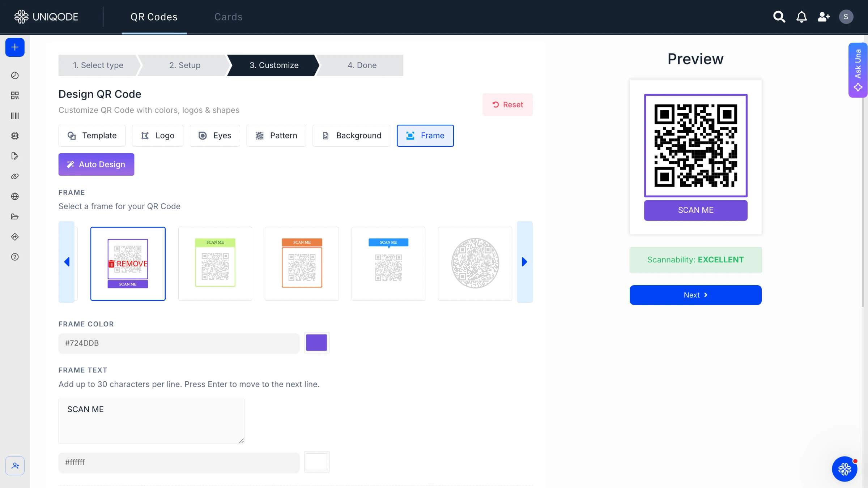Image resolution: width=868 pixels, height=488 pixels.
Task: Switch to Cards tab
Action: 228,17
